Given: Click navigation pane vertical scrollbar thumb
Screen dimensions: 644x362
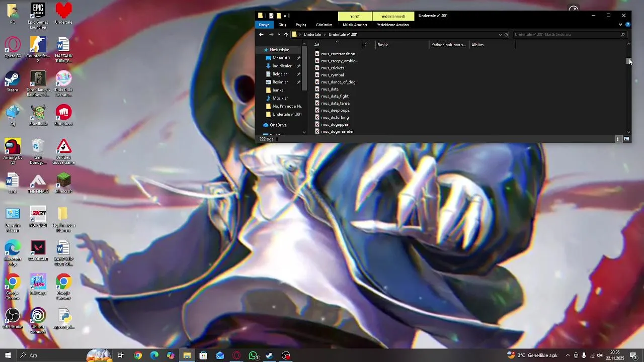Looking at the screenshot, I should 304,69.
